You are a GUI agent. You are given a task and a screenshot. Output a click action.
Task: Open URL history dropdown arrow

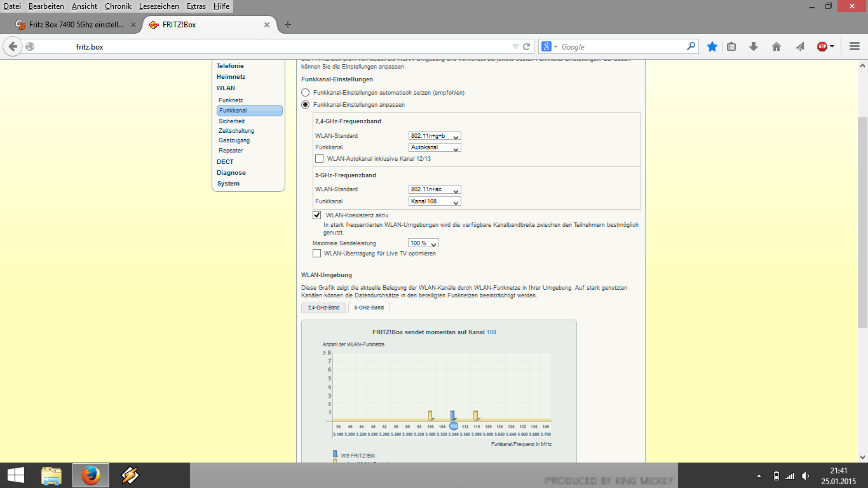pos(515,46)
